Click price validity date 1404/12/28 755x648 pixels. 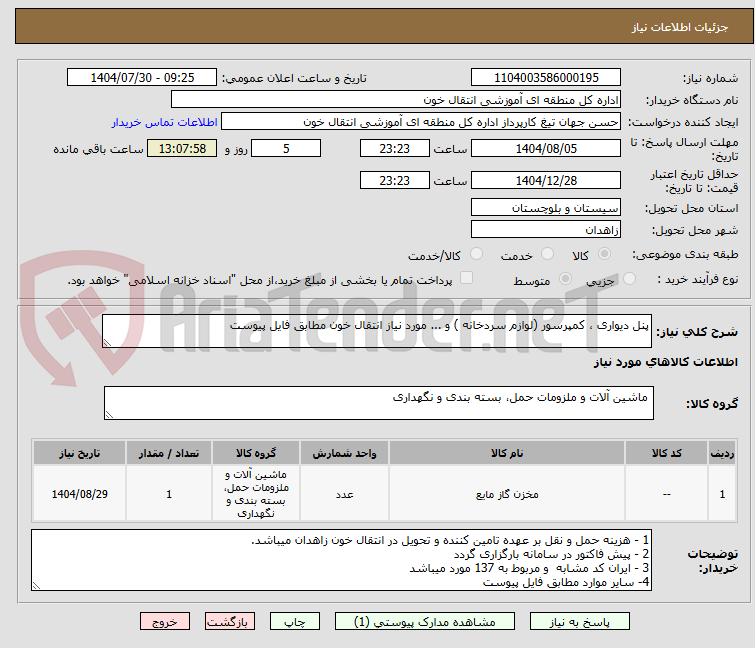tap(546, 181)
